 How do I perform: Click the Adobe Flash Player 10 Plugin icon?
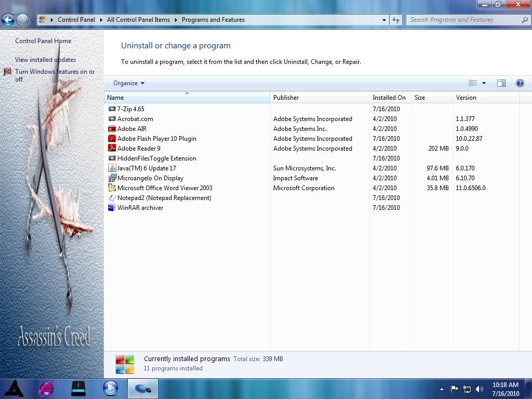click(x=112, y=138)
